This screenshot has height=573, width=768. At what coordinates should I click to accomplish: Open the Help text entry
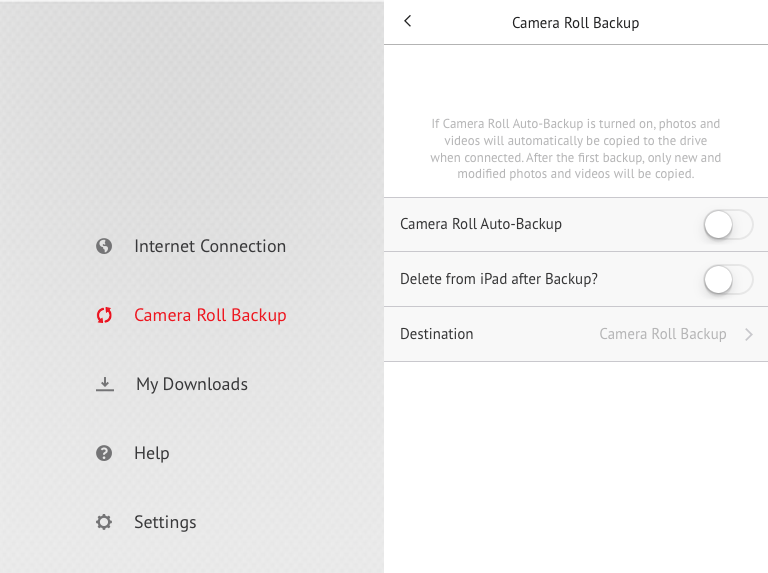point(152,453)
